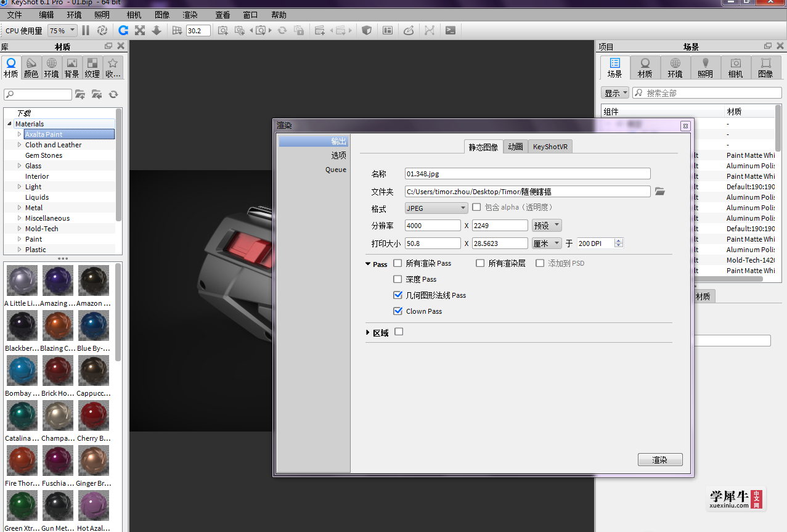This screenshot has height=532, width=787.
Task: Open the CPU usage 75% dropdown
Action: pyautogui.click(x=62, y=30)
